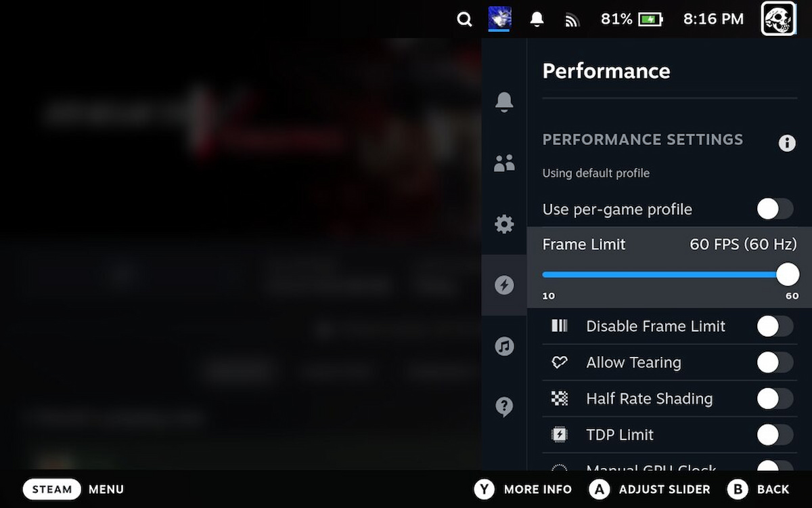Click the Performance Settings info icon
The width and height of the screenshot is (812, 508).
click(787, 143)
